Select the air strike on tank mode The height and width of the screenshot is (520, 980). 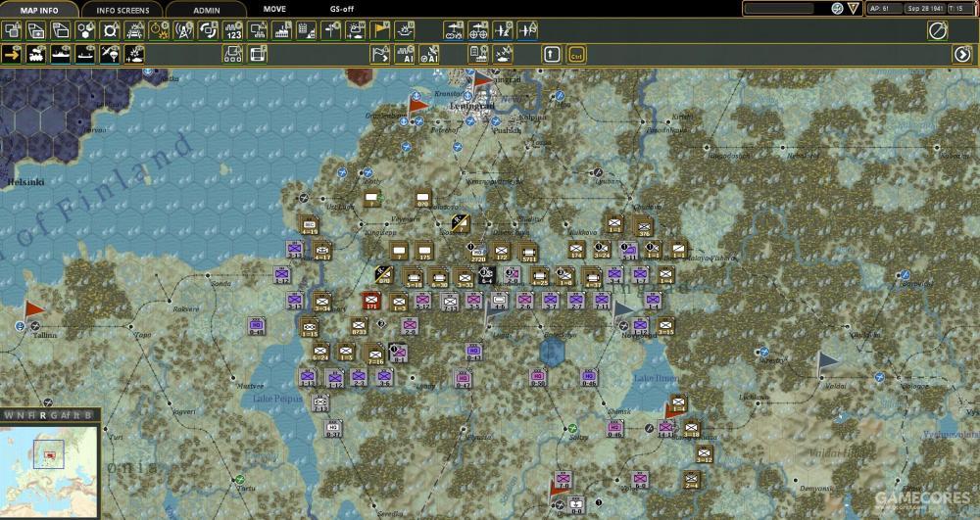pos(134,54)
